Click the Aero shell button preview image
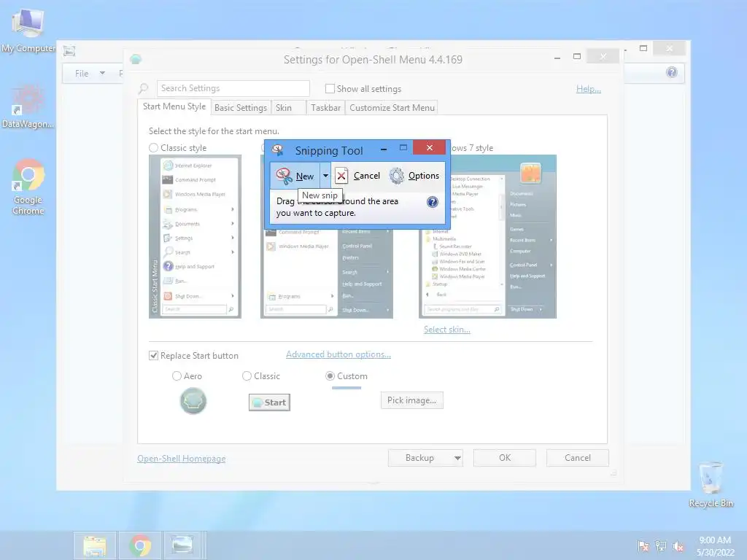Image resolution: width=747 pixels, height=560 pixels. click(x=193, y=400)
